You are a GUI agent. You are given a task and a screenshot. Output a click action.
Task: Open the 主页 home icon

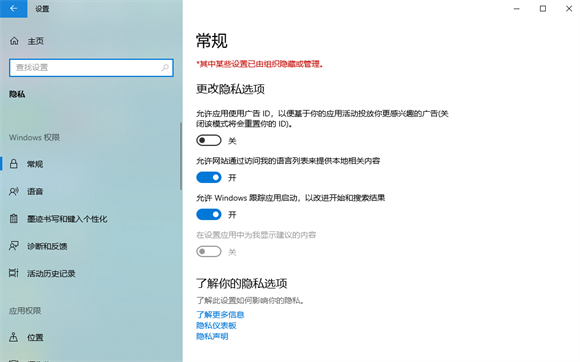pyautogui.click(x=14, y=41)
